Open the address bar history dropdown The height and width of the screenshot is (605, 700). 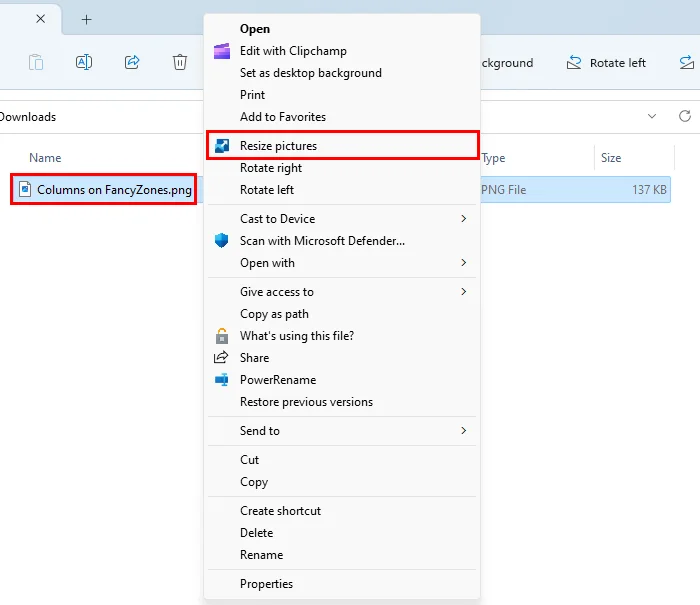[652, 117]
